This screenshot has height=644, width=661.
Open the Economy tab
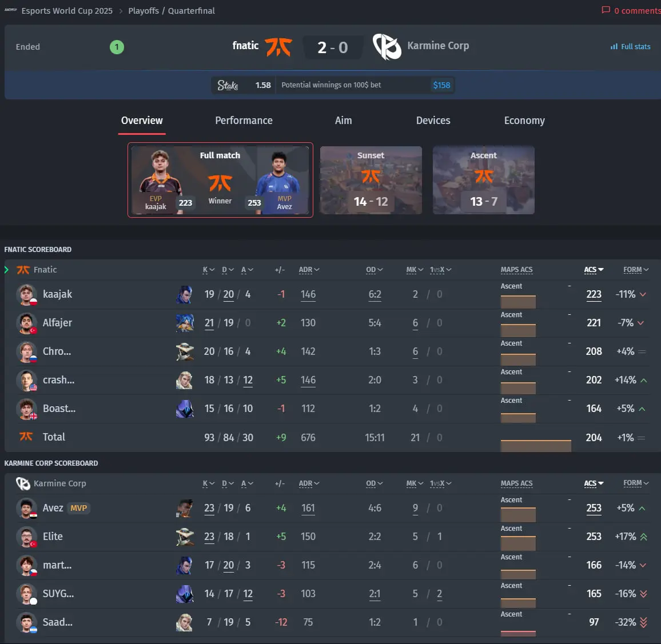[x=524, y=121]
